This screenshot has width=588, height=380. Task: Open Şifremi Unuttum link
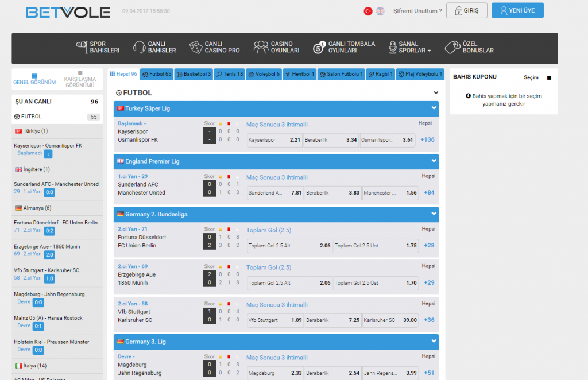click(x=417, y=11)
